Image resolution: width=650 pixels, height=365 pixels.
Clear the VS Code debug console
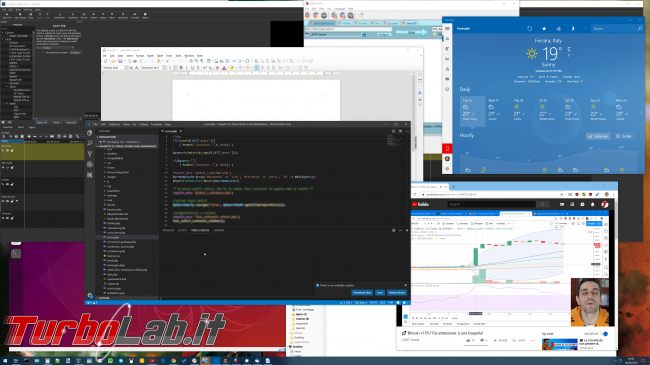click(393, 230)
